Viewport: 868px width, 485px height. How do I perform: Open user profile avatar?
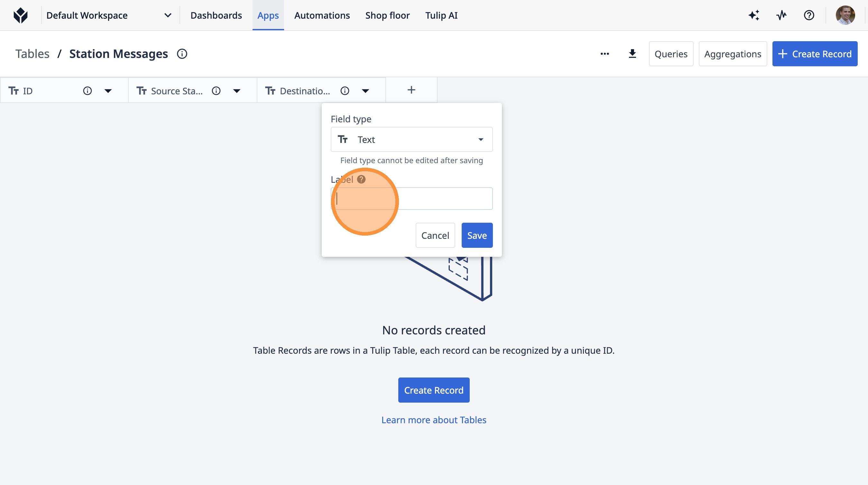click(x=845, y=15)
